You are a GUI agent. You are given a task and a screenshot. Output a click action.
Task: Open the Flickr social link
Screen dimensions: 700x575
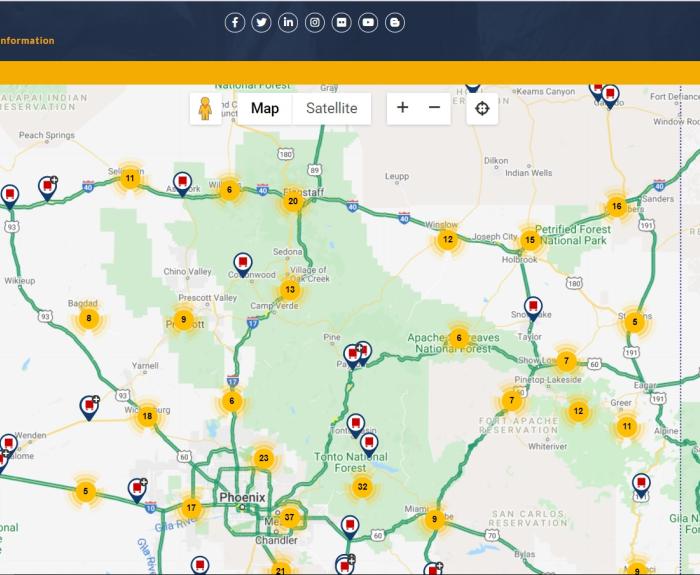coord(342,22)
